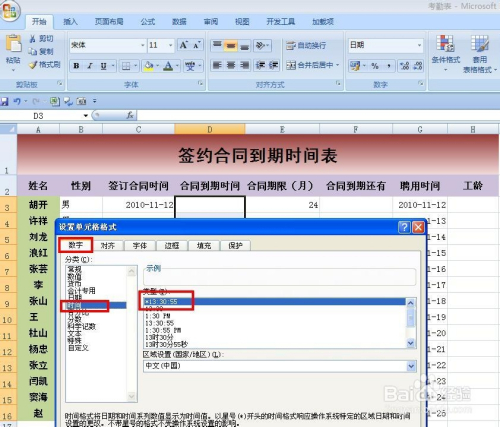
Task: Click the cell Borders icon
Action: pyautogui.click(x=126, y=66)
